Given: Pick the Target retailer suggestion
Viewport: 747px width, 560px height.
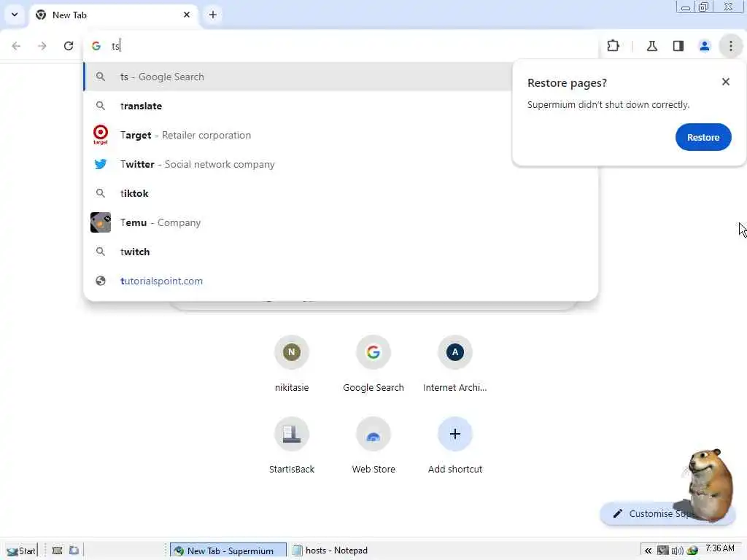Looking at the screenshot, I should click(298, 135).
